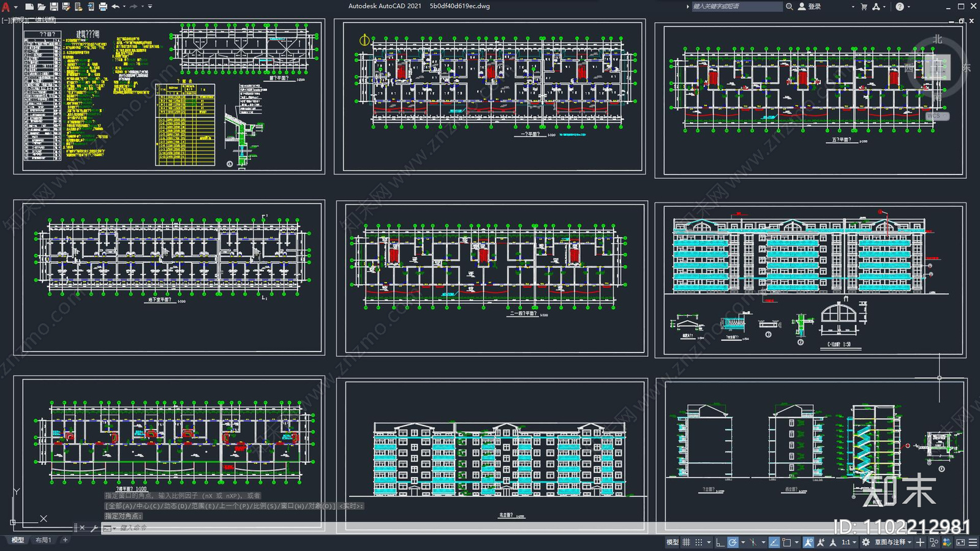Image resolution: width=980 pixels, height=551 pixels.
Task: Open the undo history dropdown arrow
Action: tap(124, 7)
